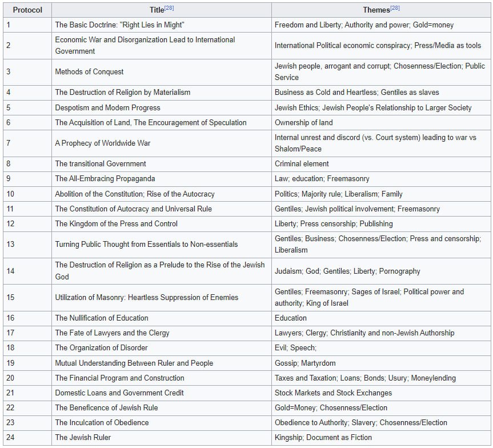Click 'The Basic Doctrine: Right Lies in Might'
493x448 pixels.
[x=119, y=25]
